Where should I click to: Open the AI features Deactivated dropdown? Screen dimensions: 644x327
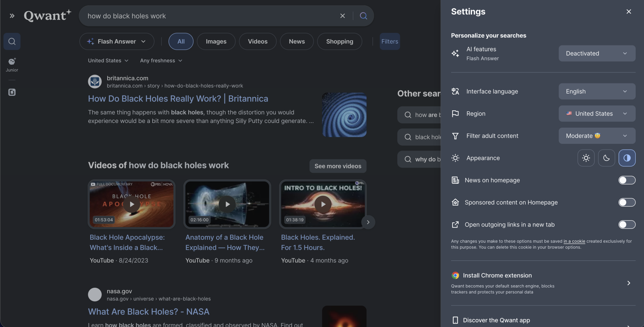pos(597,53)
